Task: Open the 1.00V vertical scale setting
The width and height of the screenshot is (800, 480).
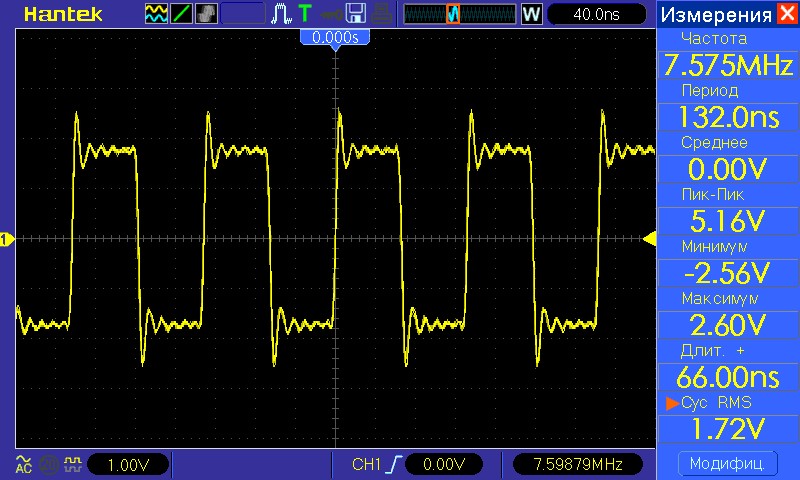Action: [128, 465]
